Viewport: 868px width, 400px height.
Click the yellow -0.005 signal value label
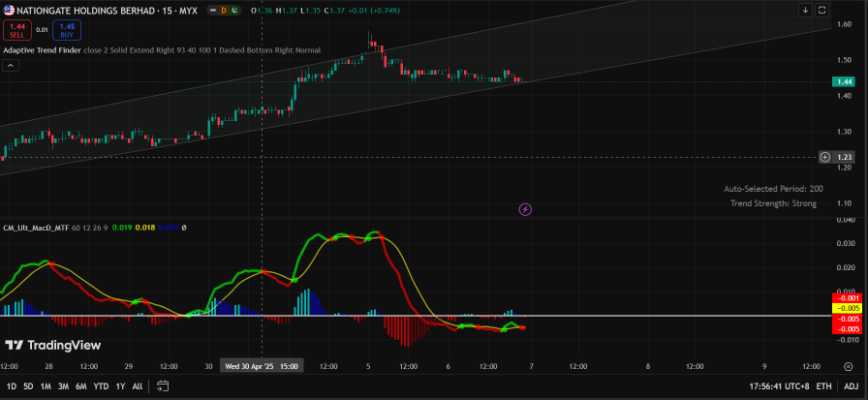click(x=847, y=308)
